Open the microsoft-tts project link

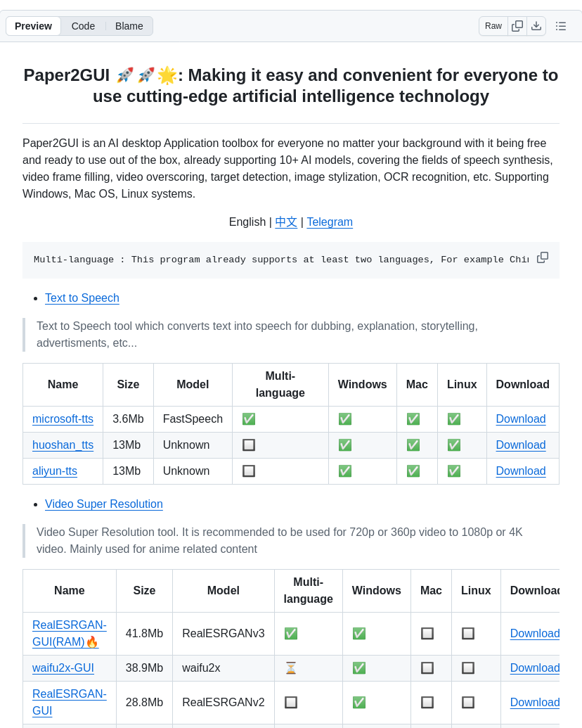point(63,419)
